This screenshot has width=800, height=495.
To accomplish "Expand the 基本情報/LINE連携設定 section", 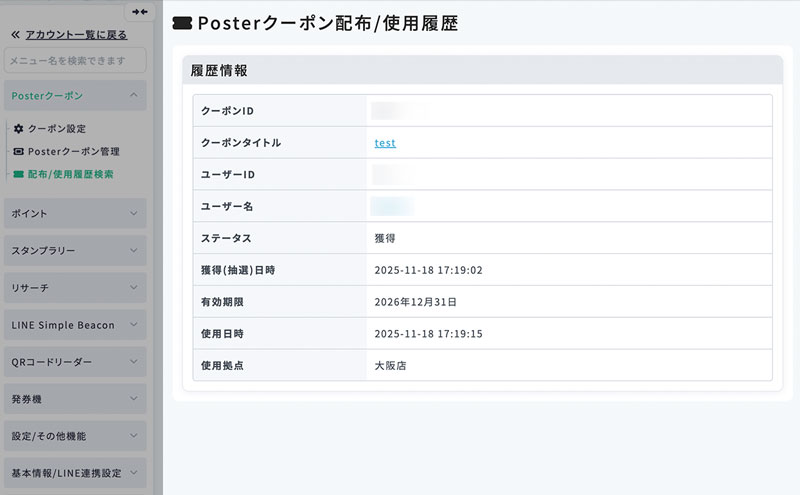I will [x=76, y=473].
